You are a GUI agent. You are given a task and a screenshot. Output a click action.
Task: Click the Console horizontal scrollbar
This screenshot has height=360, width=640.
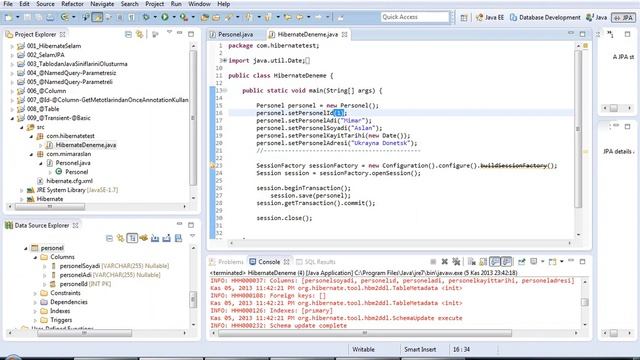coord(365,333)
